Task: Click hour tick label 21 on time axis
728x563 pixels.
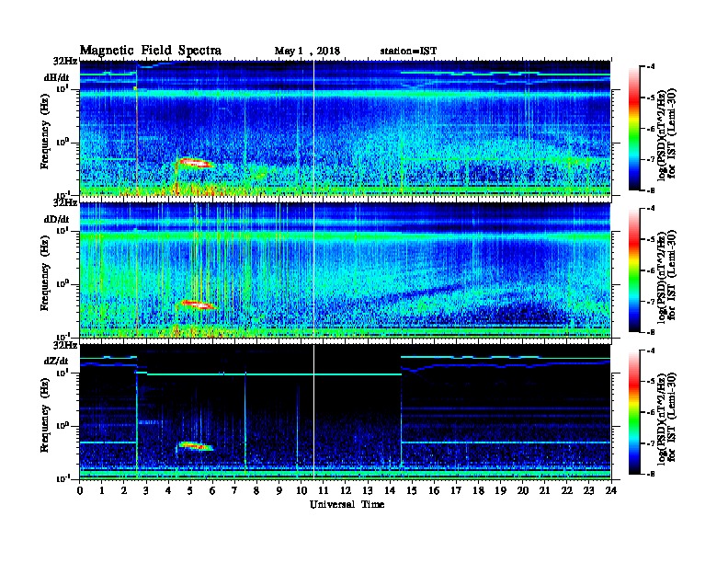Action: point(544,490)
